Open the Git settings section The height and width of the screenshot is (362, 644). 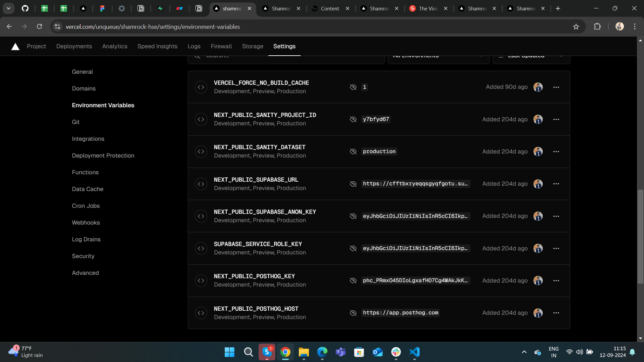76,122
